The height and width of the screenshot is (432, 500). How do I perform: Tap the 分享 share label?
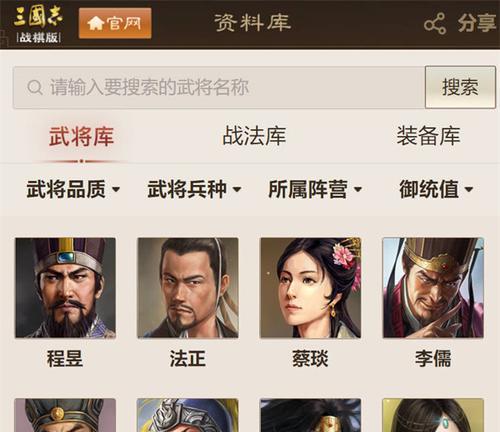pyautogui.click(x=477, y=23)
